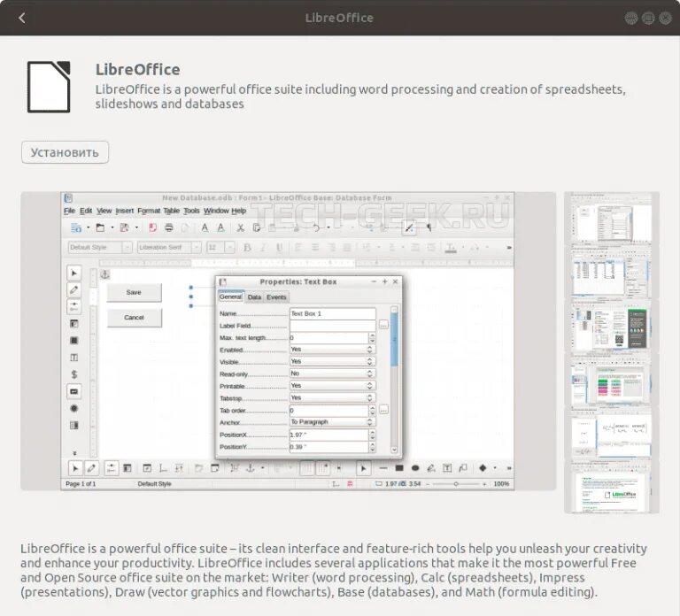
Task: Select the Calc spreadsheet thumbnail
Action: pos(612,273)
